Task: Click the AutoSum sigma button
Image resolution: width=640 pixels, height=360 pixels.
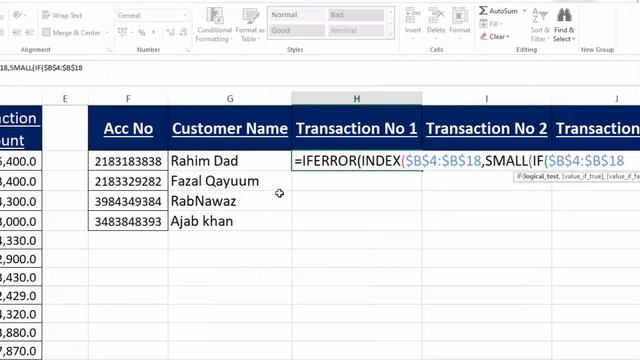Action: [498, 11]
